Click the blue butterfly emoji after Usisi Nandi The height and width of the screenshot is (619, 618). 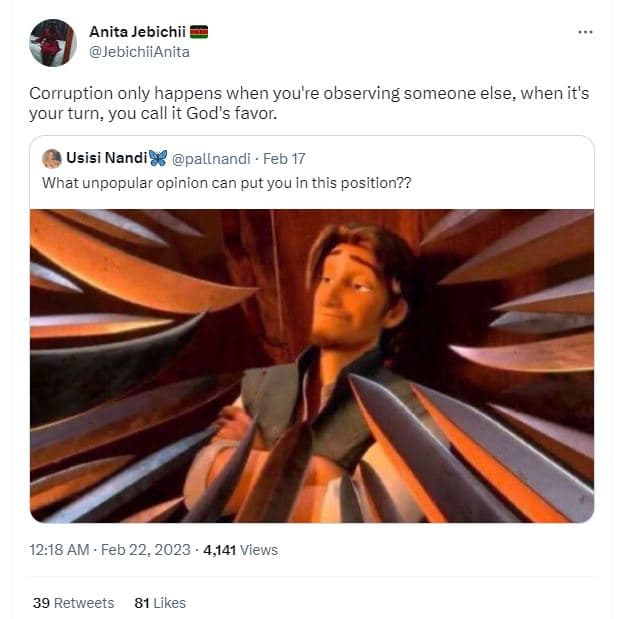tap(157, 157)
